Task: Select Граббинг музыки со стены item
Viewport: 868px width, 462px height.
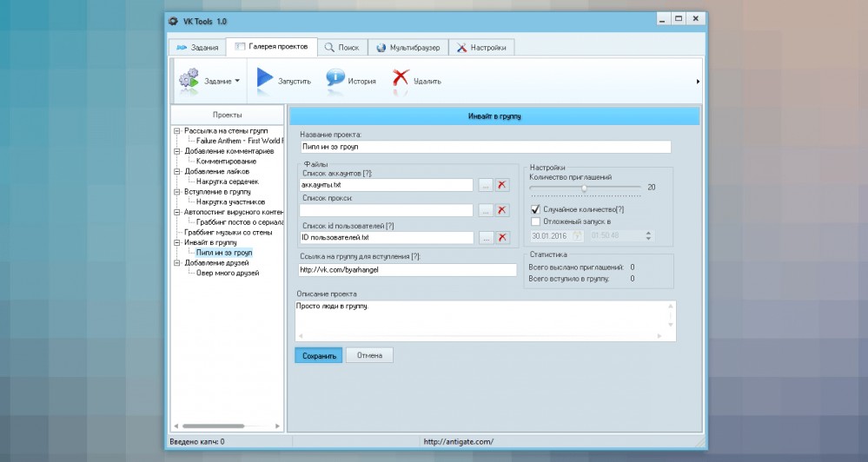Action: pos(228,233)
